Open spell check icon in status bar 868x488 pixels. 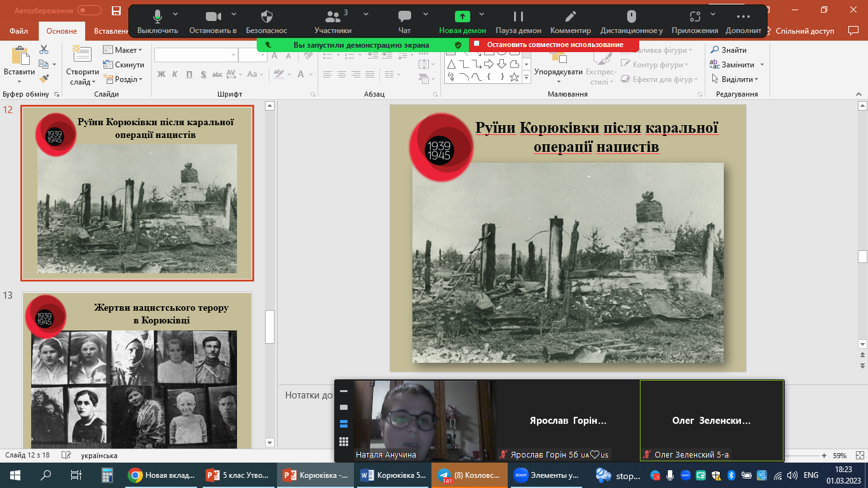click(x=65, y=456)
